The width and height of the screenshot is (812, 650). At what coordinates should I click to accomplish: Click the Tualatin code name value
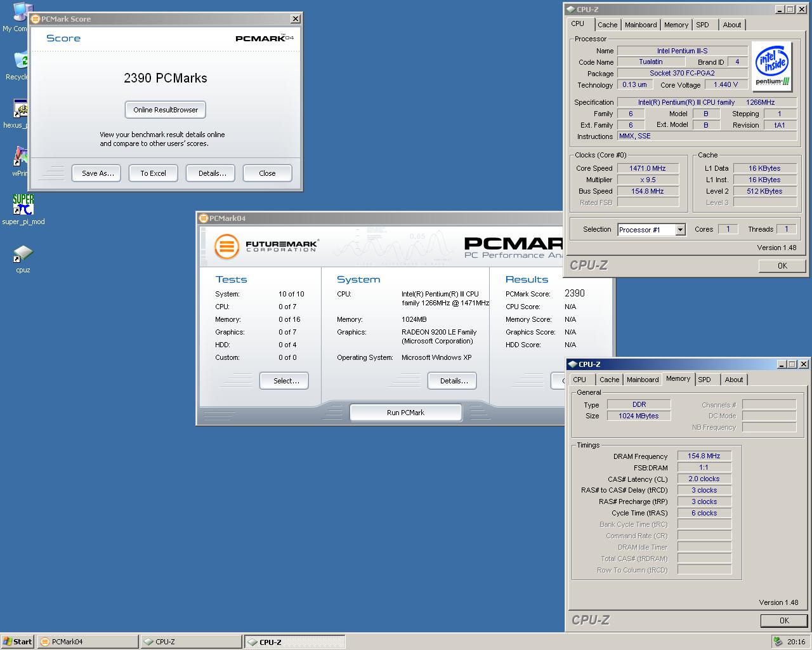pyautogui.click(x=651, y=62)
